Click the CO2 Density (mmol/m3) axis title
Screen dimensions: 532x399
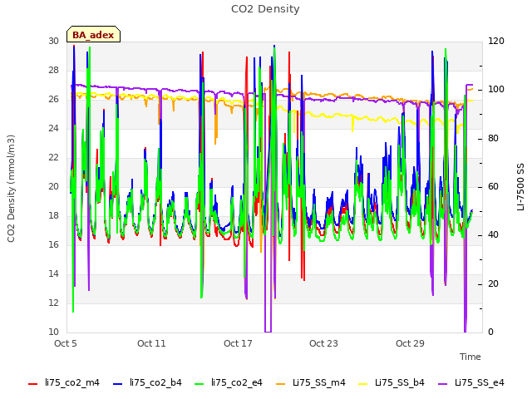(11, 189)
